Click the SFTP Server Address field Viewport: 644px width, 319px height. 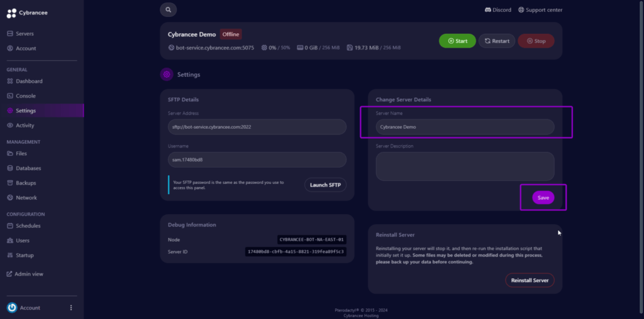click(x=257, y=127)
